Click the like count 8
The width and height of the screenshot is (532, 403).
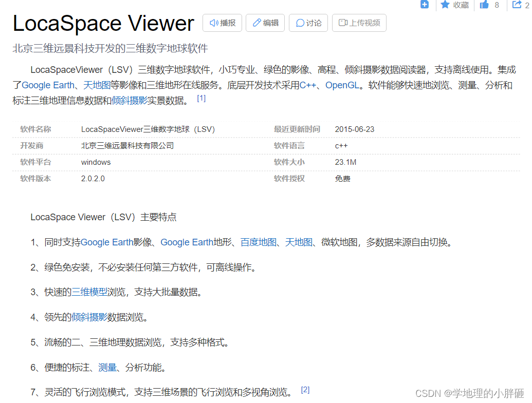[x=497, y=5]
